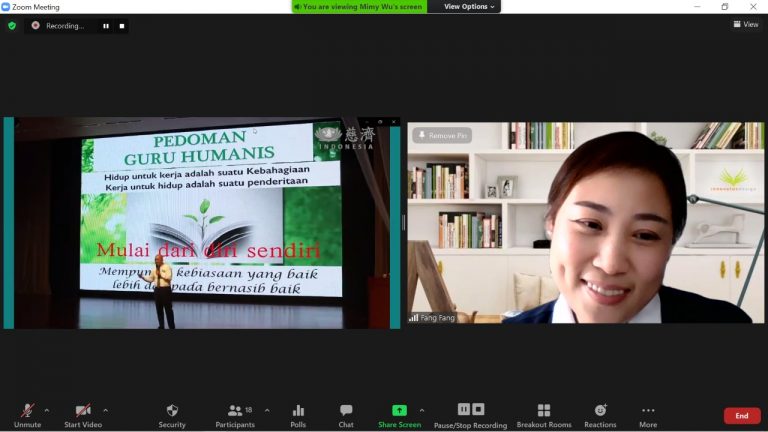
Task: Open the Polls window
Action: (298, 414)
